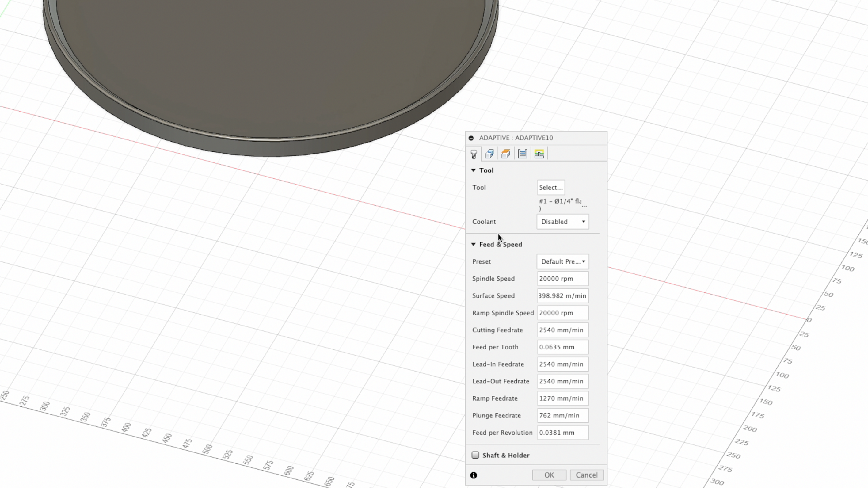The width and height of the screenshot is (868, 488).
Task: Toggle the Shaft & Holder checkbox
Action: [475, 455]
